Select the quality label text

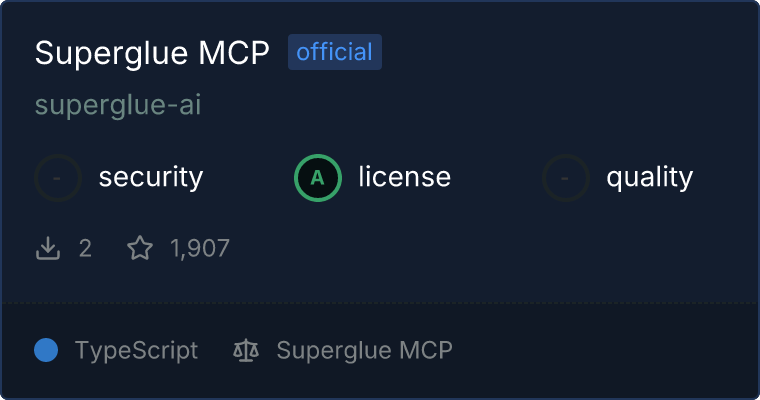(x=649, y=177)
